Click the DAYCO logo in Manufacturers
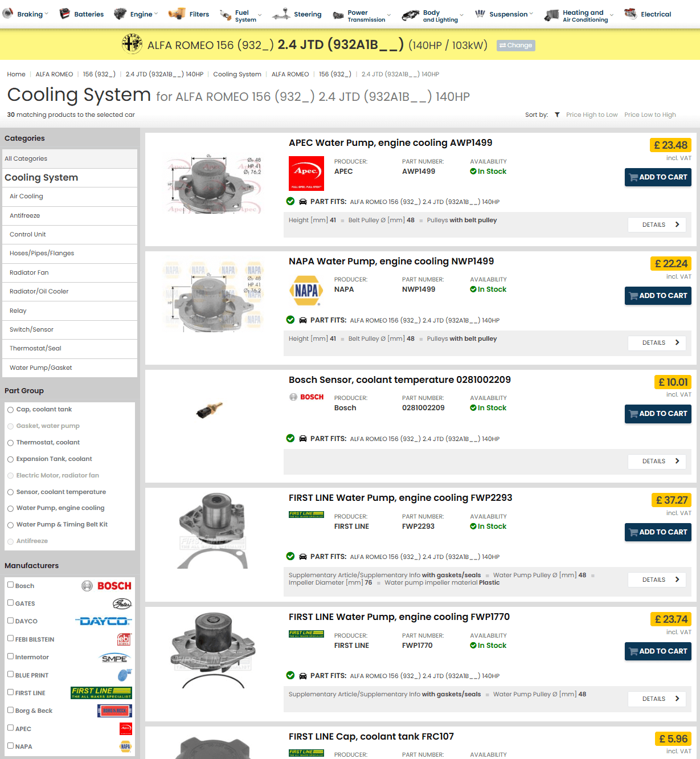 (x=104, y=621)
